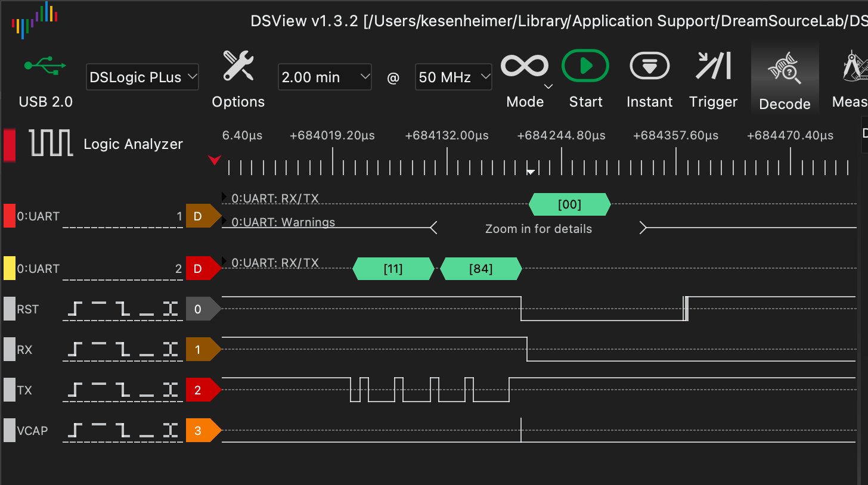Start capture with the Start button
The height and width of the screenshot is (485, 868).
(585, 66)
